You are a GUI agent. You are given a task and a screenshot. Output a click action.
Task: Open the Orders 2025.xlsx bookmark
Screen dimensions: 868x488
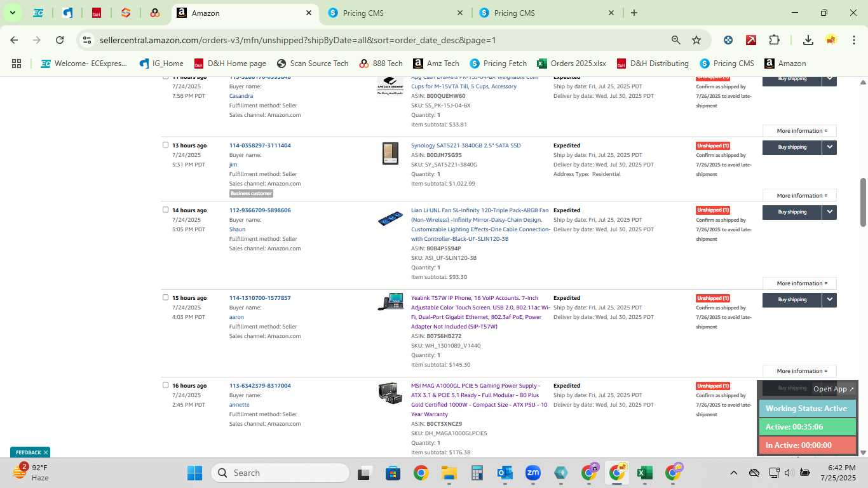(571, 64)
